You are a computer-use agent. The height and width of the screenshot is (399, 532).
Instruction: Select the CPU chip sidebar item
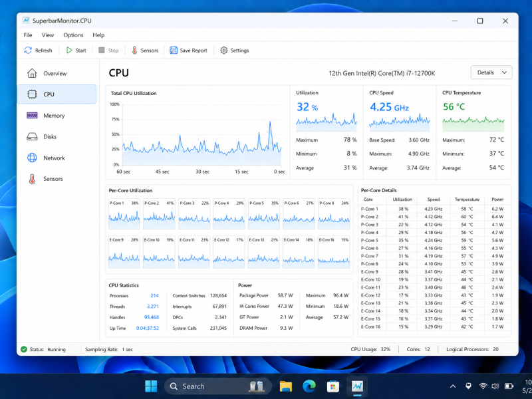click(x=57, y=94)
